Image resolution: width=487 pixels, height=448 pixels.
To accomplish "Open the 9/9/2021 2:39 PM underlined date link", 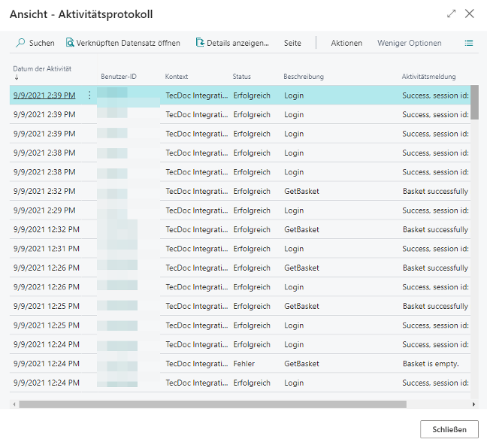I will (44, 95).
